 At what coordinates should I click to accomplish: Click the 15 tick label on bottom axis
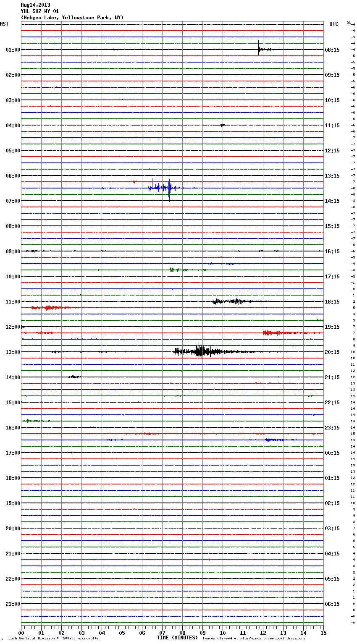coord(323,633)
